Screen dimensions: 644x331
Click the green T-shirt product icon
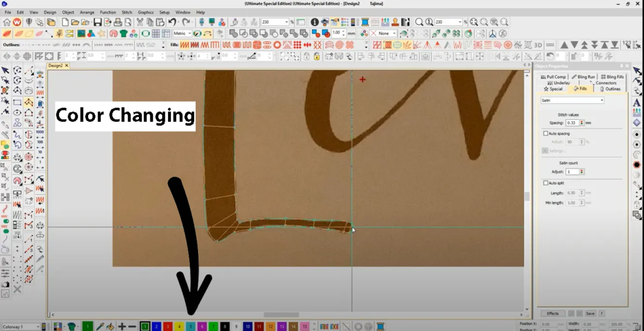(124, 33)
